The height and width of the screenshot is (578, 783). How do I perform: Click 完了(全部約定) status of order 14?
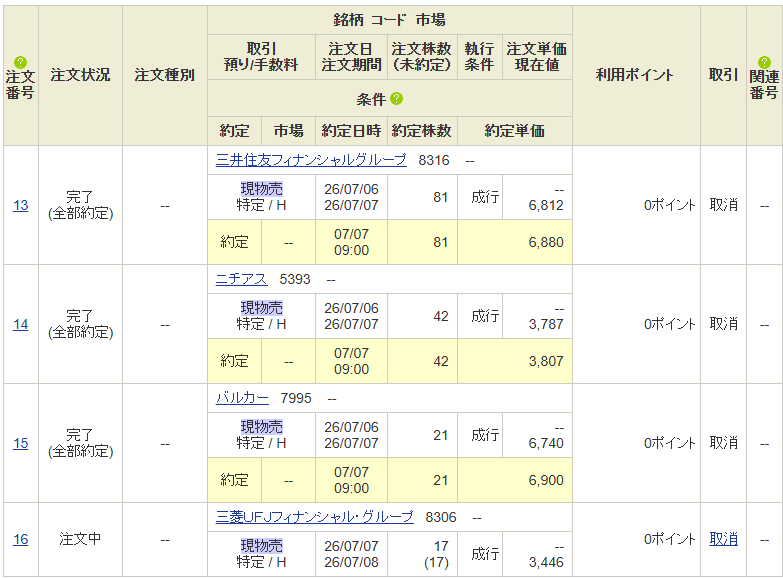[x=80, y=324]
